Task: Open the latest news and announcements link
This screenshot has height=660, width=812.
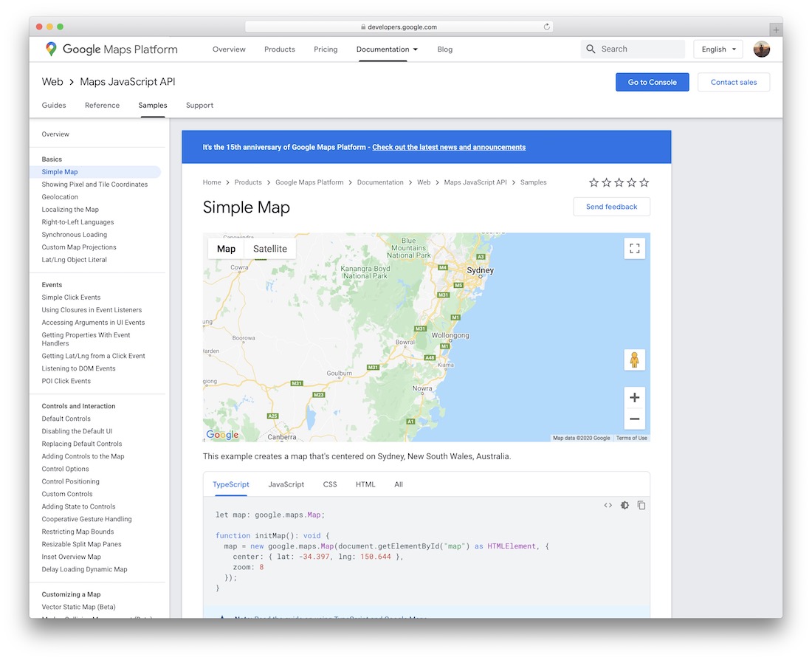Action: coord(449,148)
